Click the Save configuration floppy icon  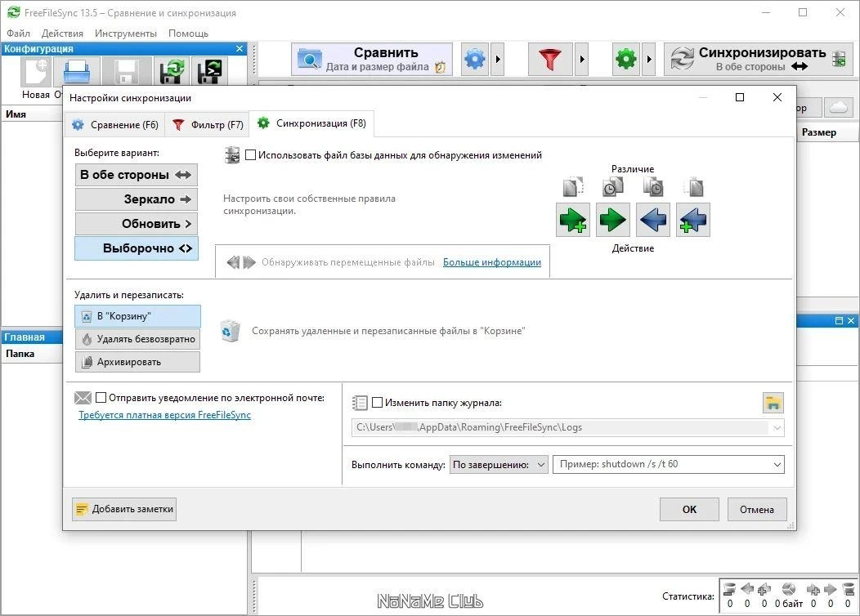pyautogui.click(x=125, y=70)
